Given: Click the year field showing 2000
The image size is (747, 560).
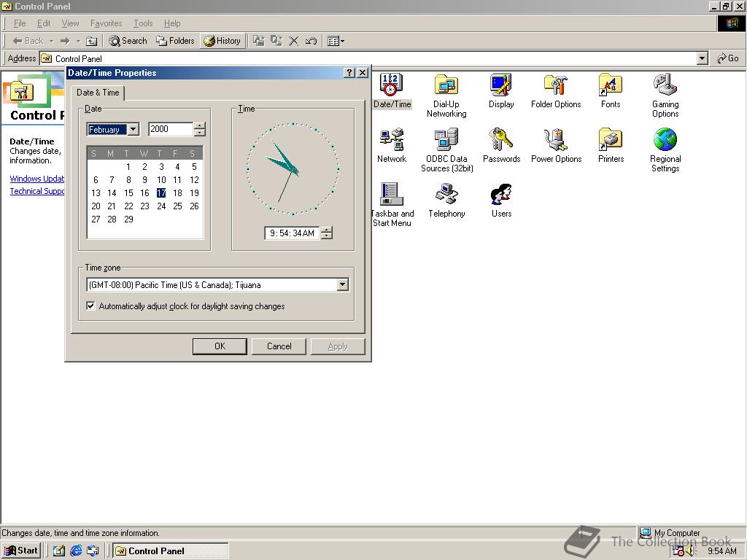Looking at the screenshot, I should (170, 129).
